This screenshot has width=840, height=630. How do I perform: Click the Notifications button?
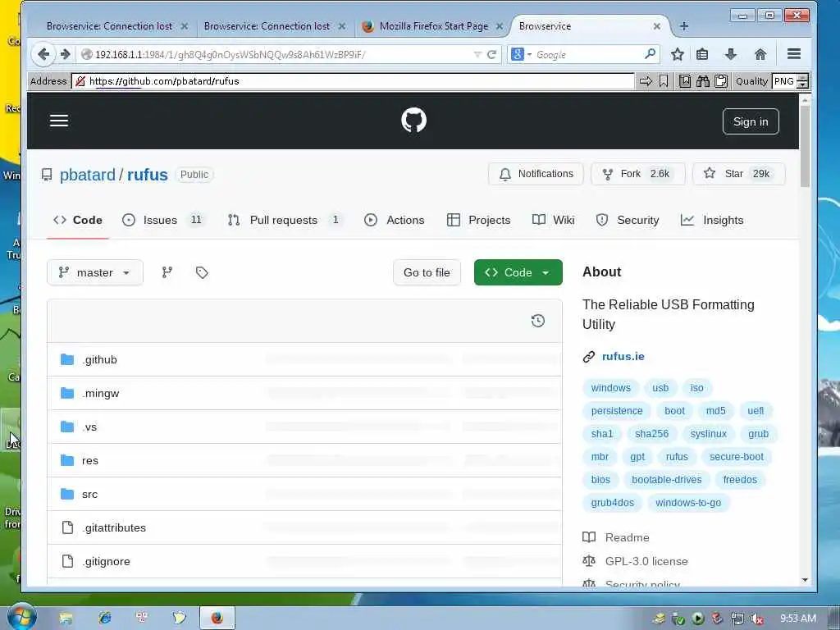tap(536, 174)
